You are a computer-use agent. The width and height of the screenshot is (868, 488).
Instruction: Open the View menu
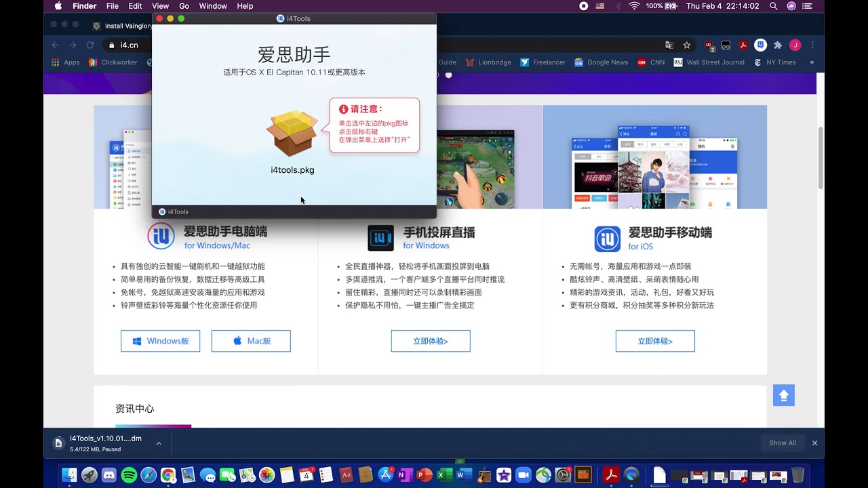[x=161, y=6]
